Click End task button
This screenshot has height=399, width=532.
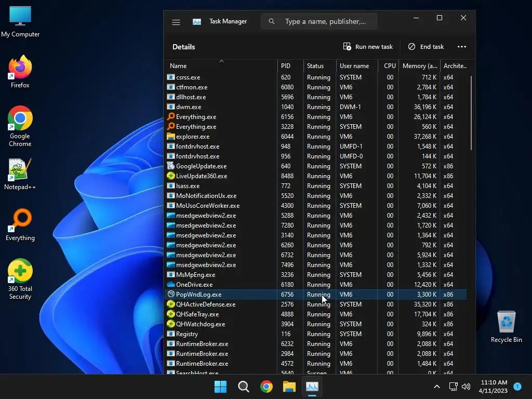[x=426, y=47]
